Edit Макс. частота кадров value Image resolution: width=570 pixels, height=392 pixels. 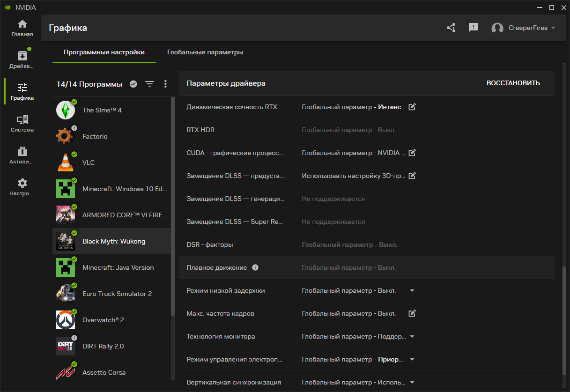[412, 313]
